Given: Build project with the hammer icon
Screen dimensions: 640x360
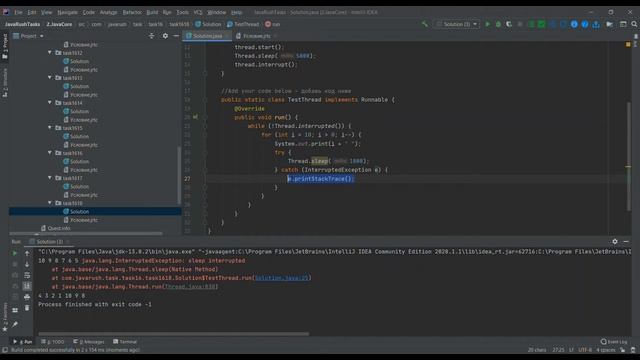Looking at the screenshot, I should coord(425,24).
